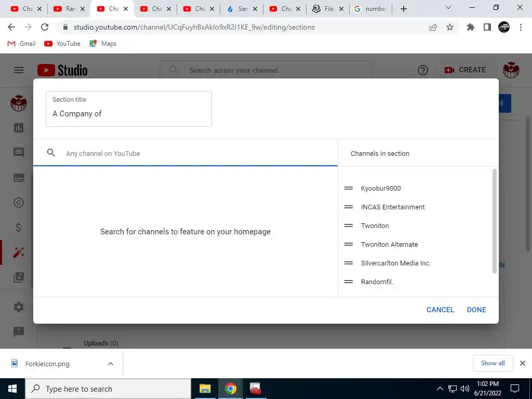Open the Analytics sidebar icon
The image size is (532, 399).
pos(19,128)
